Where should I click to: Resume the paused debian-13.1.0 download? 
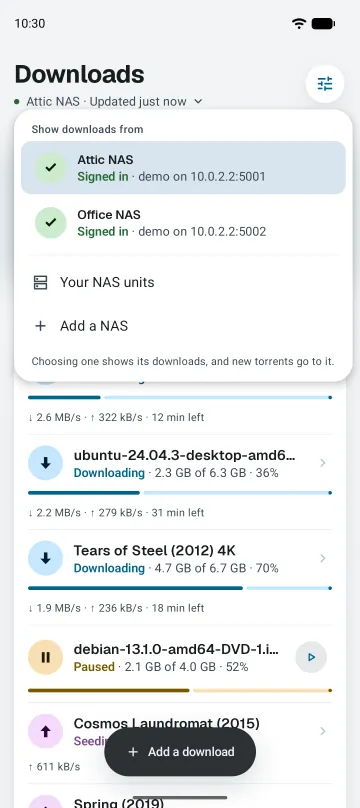pyautogui.click(x=311, y=657)
